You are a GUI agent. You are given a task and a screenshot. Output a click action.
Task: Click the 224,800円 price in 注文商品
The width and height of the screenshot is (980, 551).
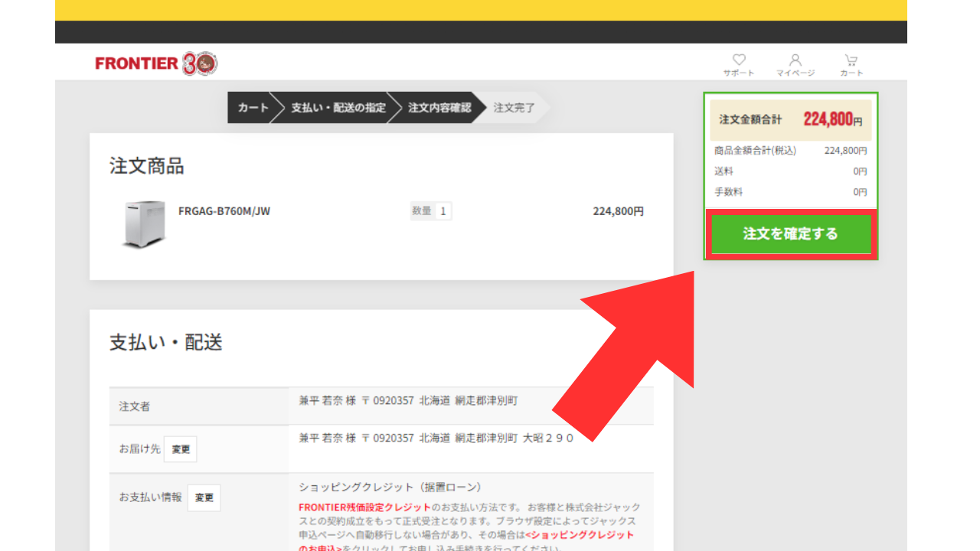coord(618,211)
